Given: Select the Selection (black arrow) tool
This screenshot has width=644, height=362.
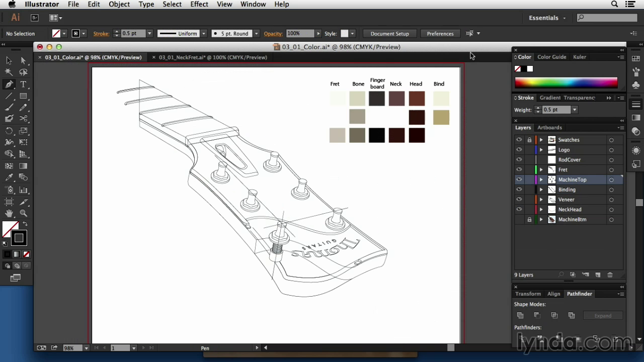Looking at the screenshot, I should click(x=9, y=60).
